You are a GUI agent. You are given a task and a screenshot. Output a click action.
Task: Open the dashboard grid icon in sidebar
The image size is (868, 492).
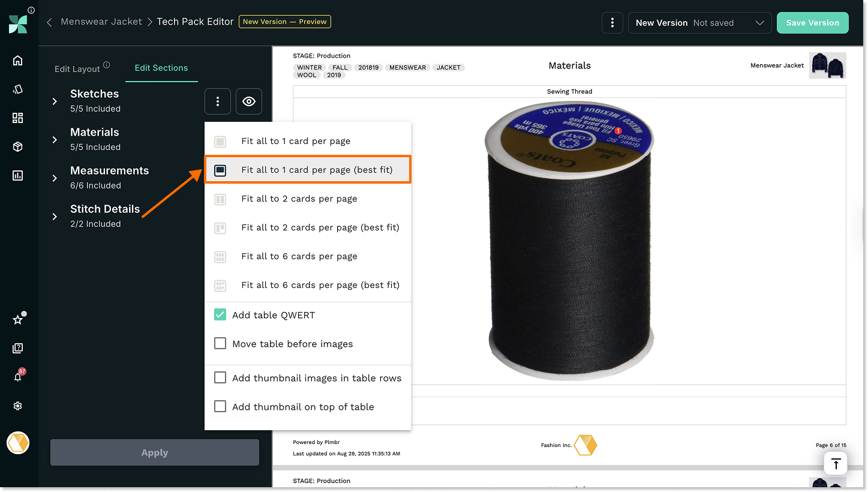(17, 118)
